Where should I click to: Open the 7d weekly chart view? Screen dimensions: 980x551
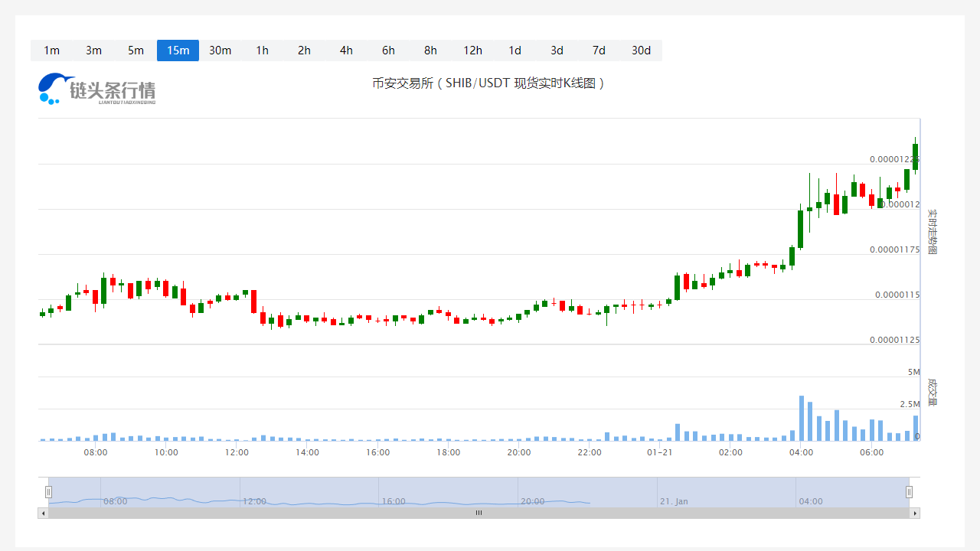599,51
